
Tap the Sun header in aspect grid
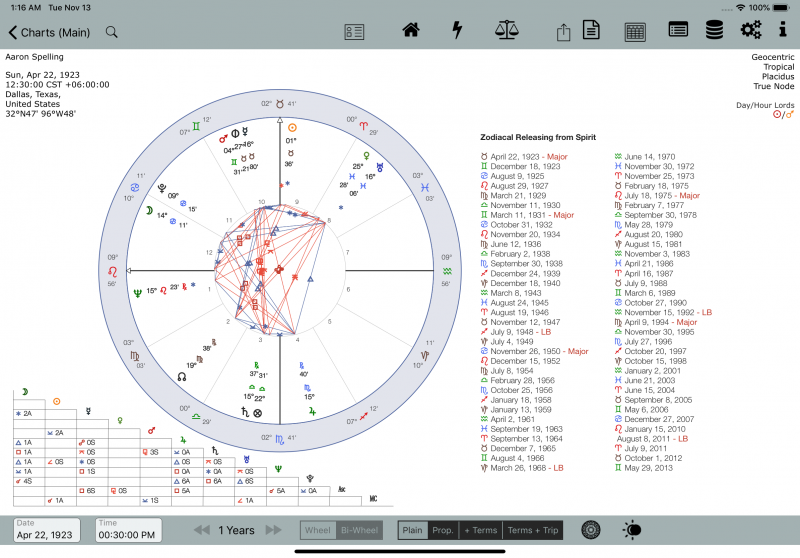click(x=57, y=401)
